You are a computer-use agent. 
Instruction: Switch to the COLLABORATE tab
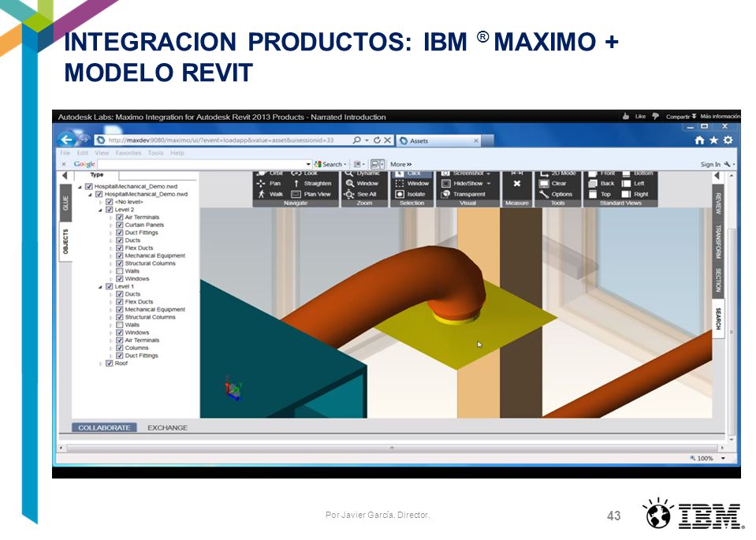[104, 427]
